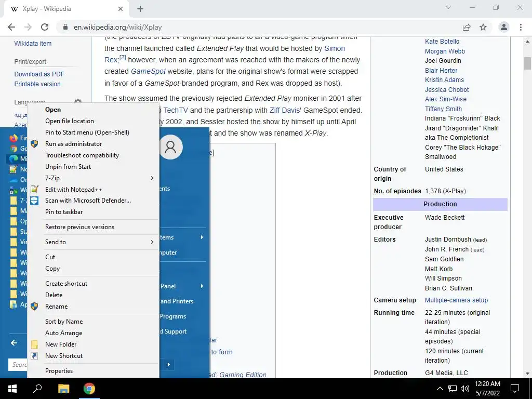The image size is (532, 399).
Task: Choose Unpin from Start
Action: [94, 167]
